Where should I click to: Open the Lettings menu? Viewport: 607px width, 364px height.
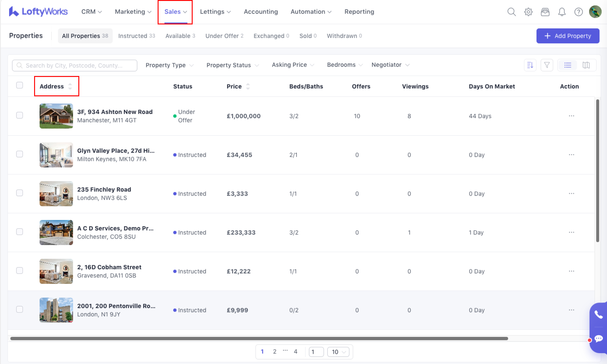(x=215, y=12)
